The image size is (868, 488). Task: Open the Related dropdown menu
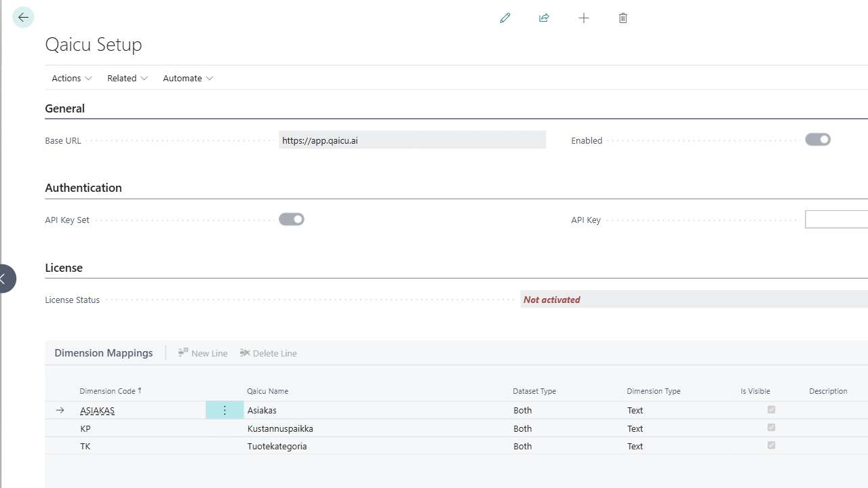[127, 78]
